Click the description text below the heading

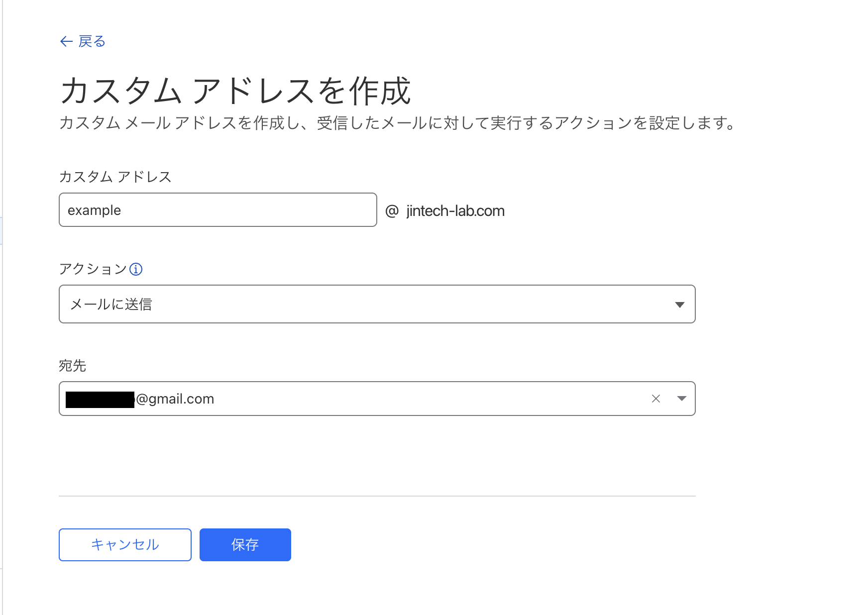(x=397, y=123)
